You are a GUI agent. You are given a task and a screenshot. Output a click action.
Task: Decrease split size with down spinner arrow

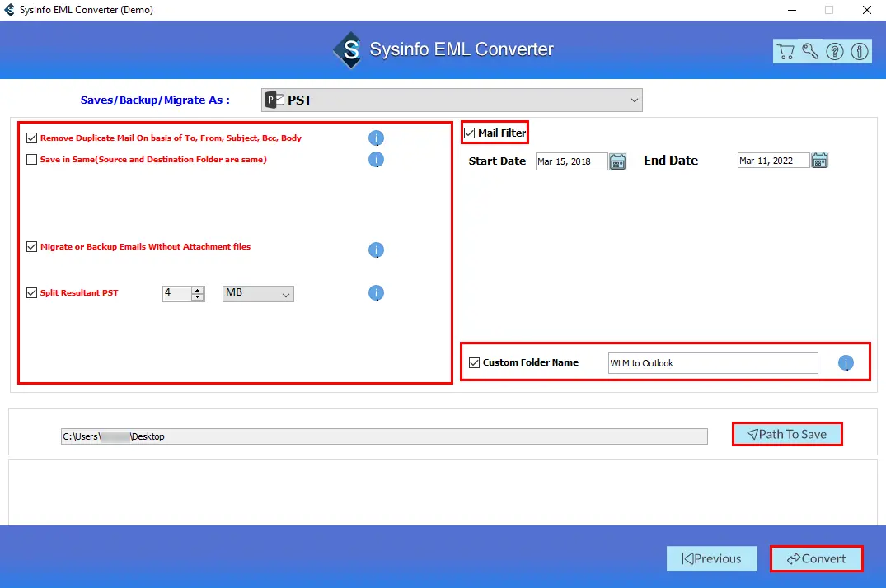click(197, 297)
